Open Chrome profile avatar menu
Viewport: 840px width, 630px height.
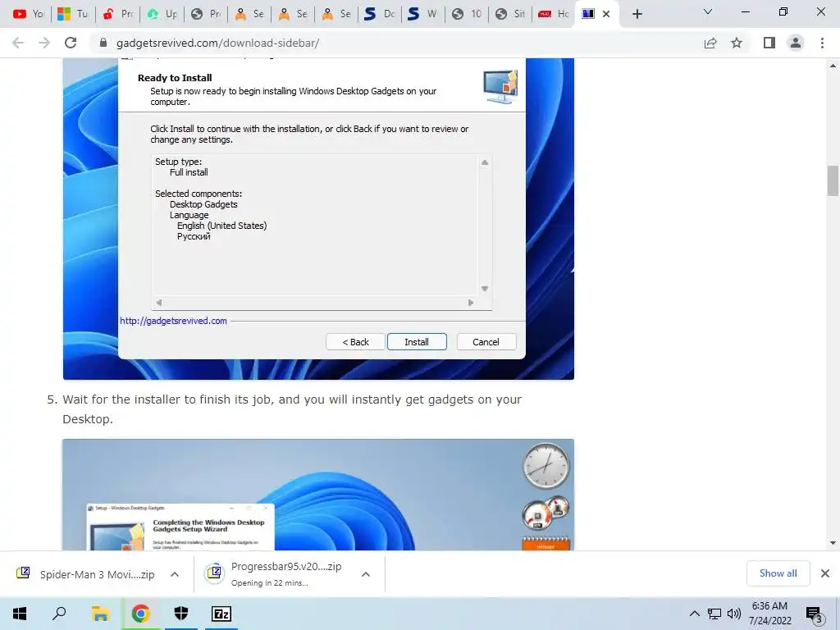click(796, 43)
